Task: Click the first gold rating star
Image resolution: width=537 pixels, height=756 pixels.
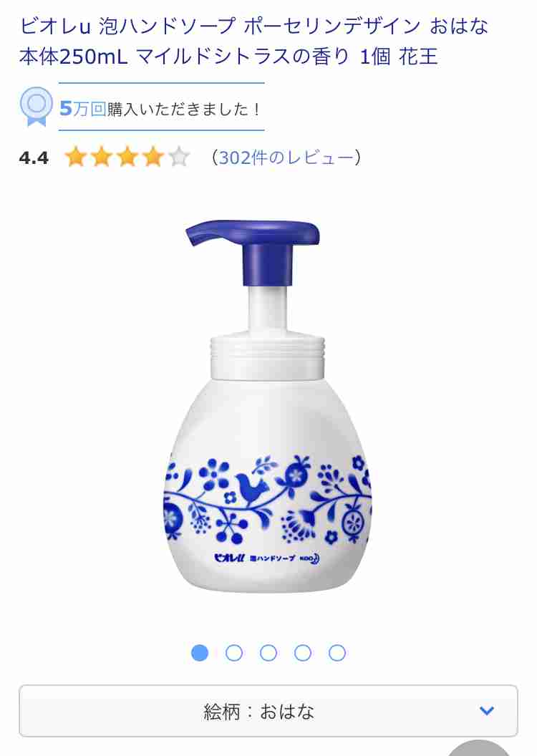Action: click(x=76, y=157)
